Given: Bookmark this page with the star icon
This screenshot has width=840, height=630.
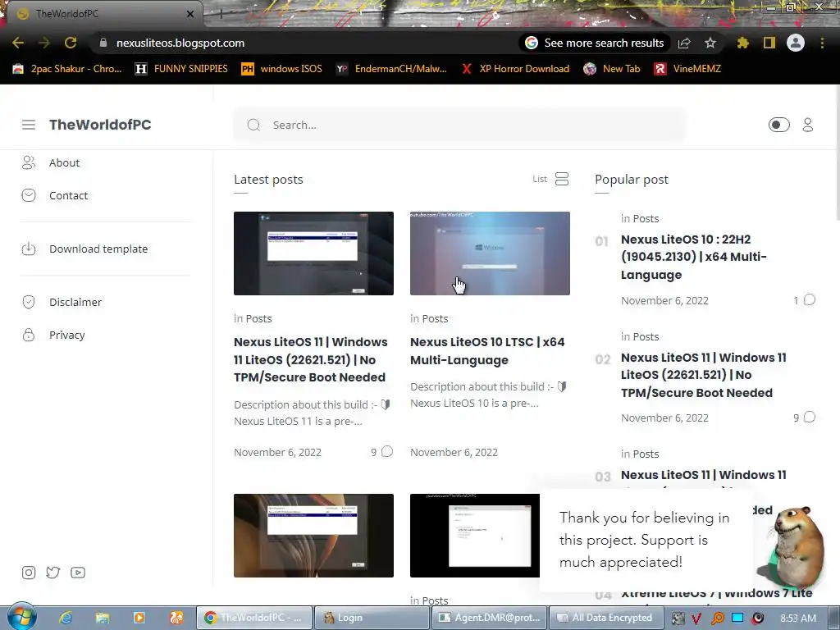Looking at the screenshot, I should pyautogui.click(x=710, y=43).
